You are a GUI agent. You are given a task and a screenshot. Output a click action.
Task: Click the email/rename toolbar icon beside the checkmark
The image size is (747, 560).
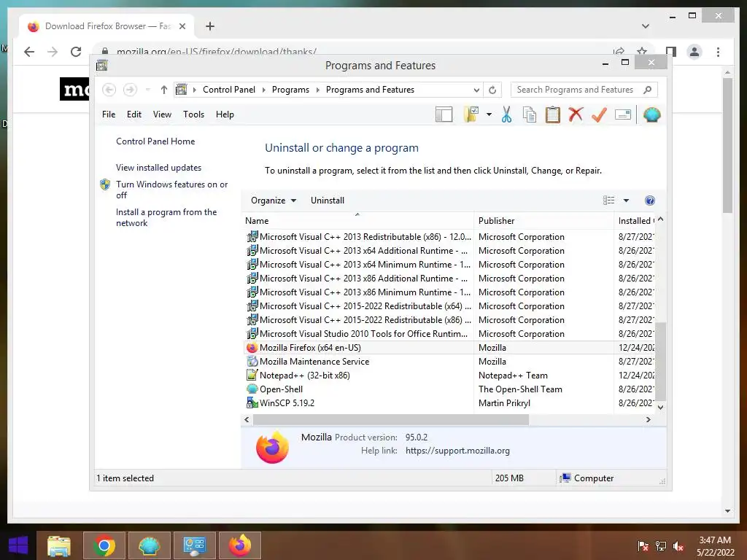pos(623,114)
